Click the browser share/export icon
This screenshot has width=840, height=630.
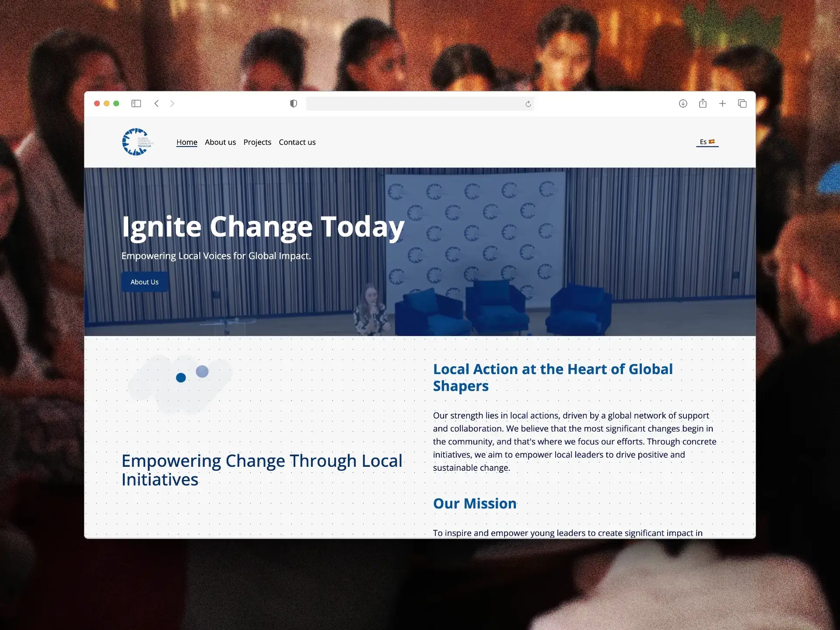click(703, 103)
